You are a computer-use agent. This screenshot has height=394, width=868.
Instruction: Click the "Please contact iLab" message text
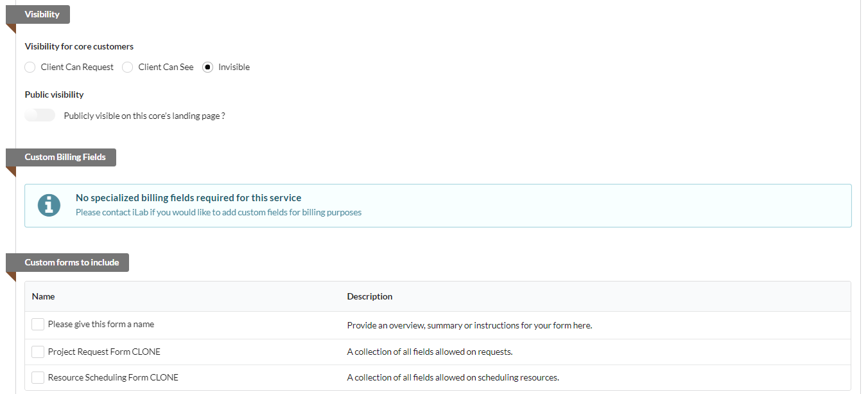point(218,212)
